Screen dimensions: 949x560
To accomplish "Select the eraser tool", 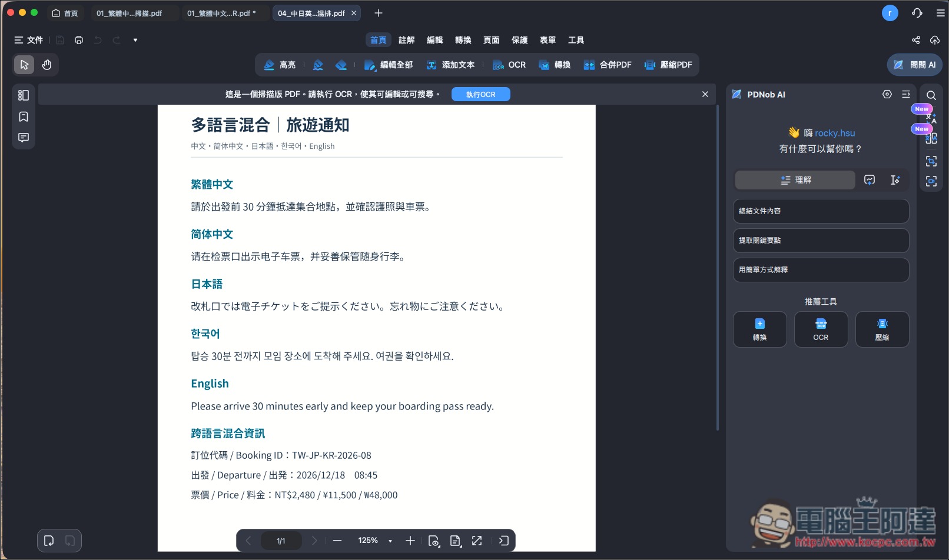I will pyautogui.click(x=341, y=65).
